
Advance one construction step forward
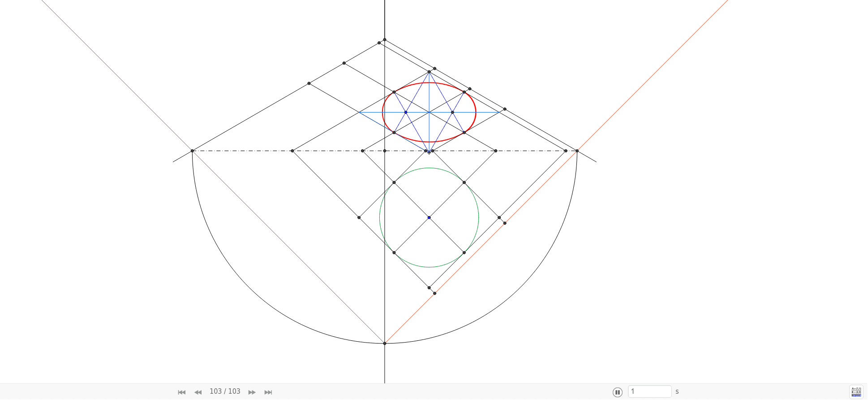click(252, 392)
